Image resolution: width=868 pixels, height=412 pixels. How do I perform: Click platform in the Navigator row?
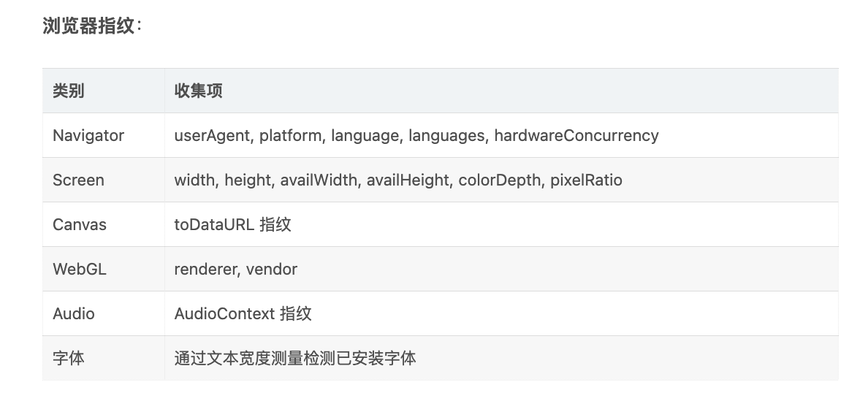click(x=290, y=136)
